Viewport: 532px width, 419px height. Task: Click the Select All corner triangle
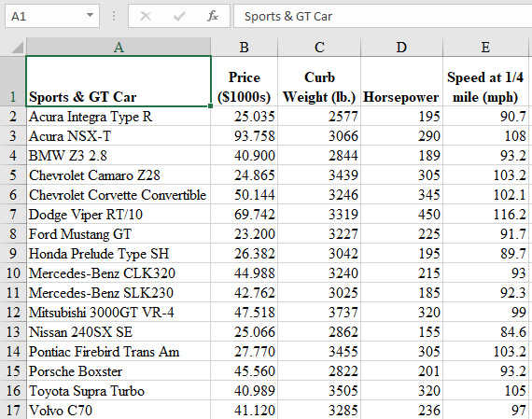point(17,48)
